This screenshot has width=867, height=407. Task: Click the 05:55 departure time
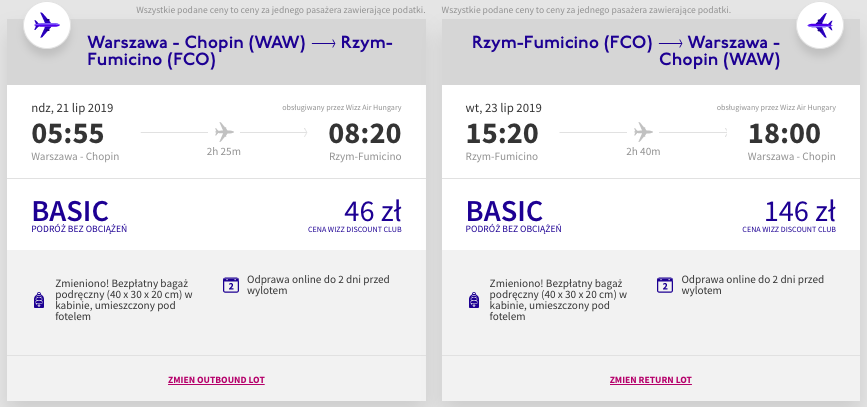pyautogui.click(x=67, y=134)
